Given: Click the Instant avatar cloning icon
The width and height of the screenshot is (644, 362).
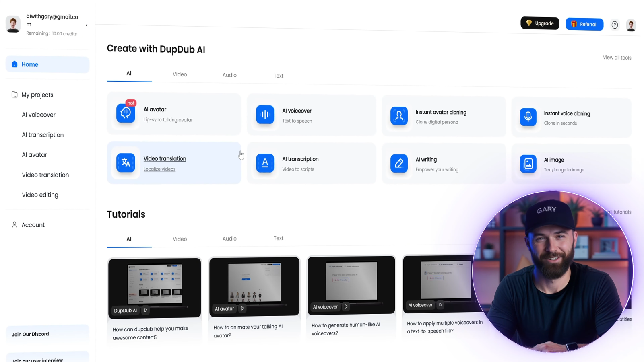Looking at the screenshot, I should pos(399,116).
